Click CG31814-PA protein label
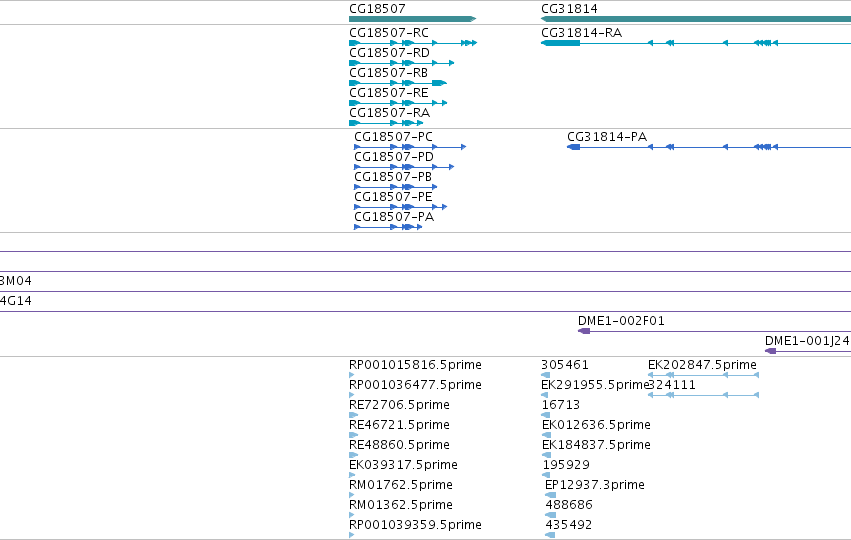Screen dimensions: 851x540 coord(607,137)
